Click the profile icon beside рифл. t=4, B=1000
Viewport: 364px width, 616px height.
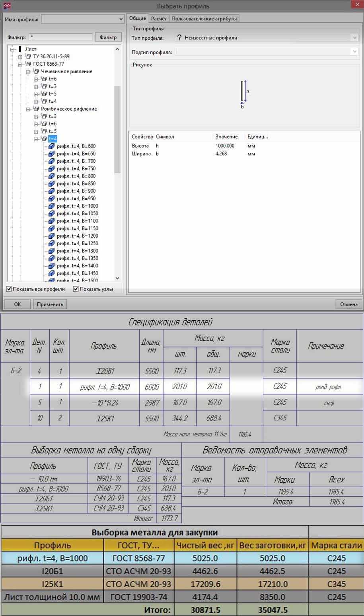coord(51,206)
